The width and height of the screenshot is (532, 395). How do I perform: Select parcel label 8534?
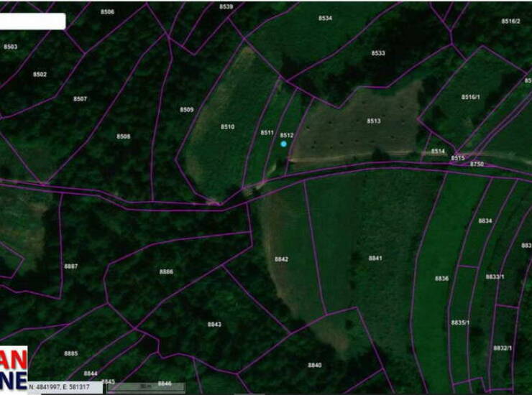pyautogui.click(x=325, y=18)
